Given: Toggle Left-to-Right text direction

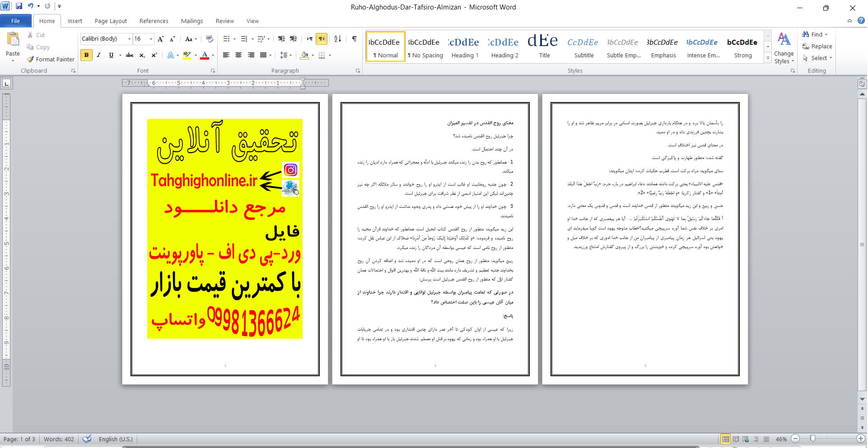Looking at the screenshot, I should click(310, 39).
